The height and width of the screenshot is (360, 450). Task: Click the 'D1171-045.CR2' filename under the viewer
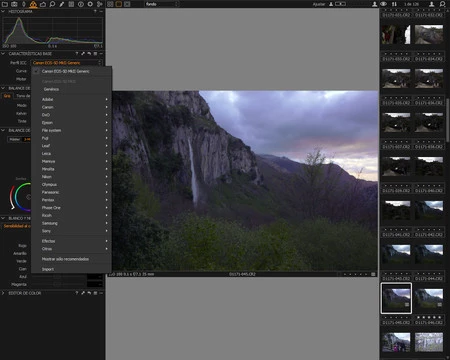click(242, 274)
